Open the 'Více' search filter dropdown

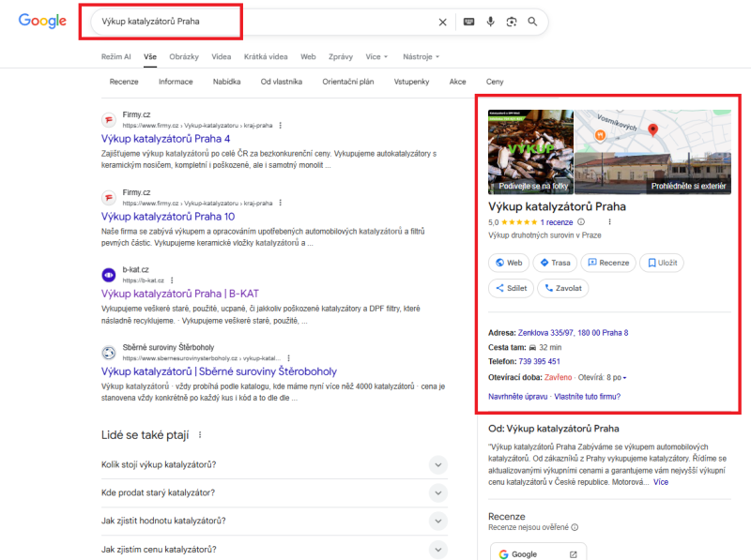(x=377, y=56)
